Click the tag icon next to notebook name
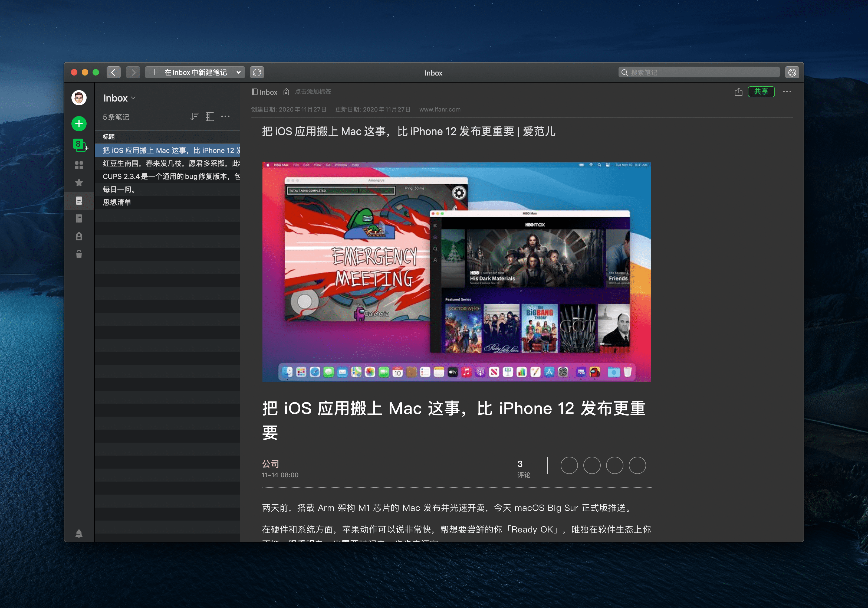This screenshot has width=868, height=608. [x=286, y=92]
